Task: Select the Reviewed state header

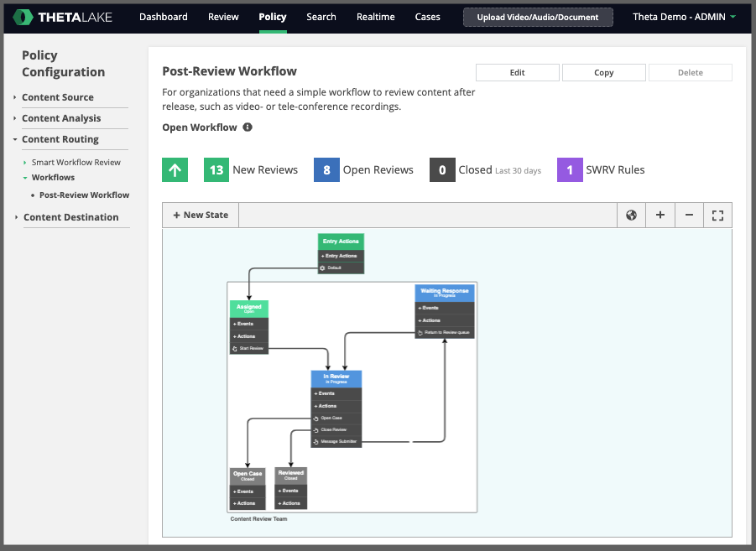Action: point(290,475)
